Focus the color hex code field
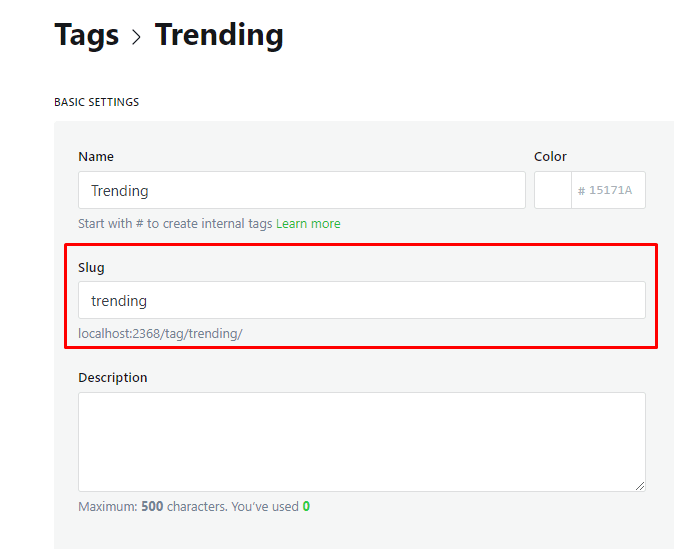 [x=610, y=190]
